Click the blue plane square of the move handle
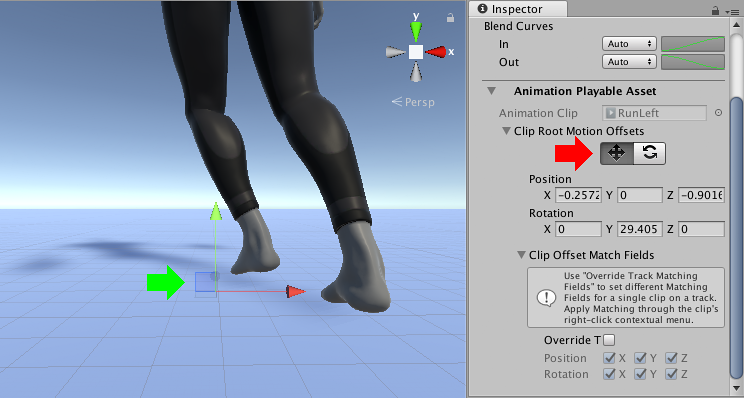 point(205,282)
